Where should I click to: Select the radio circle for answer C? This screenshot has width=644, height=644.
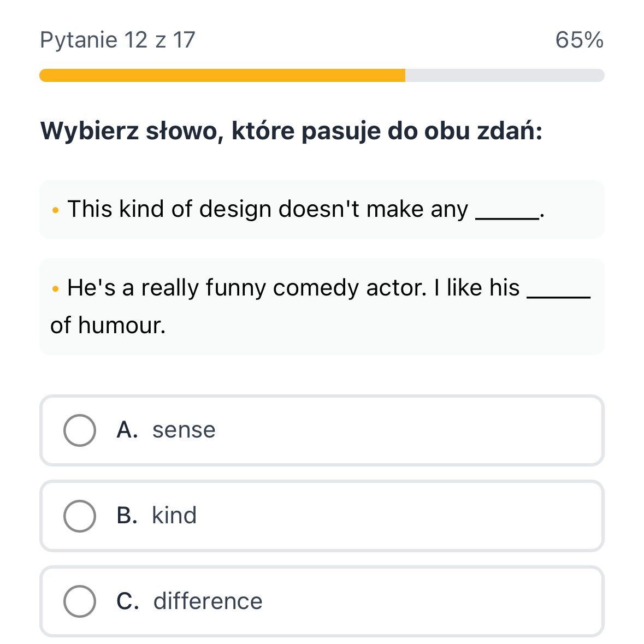pyautogui.click(x=80, y=601)
